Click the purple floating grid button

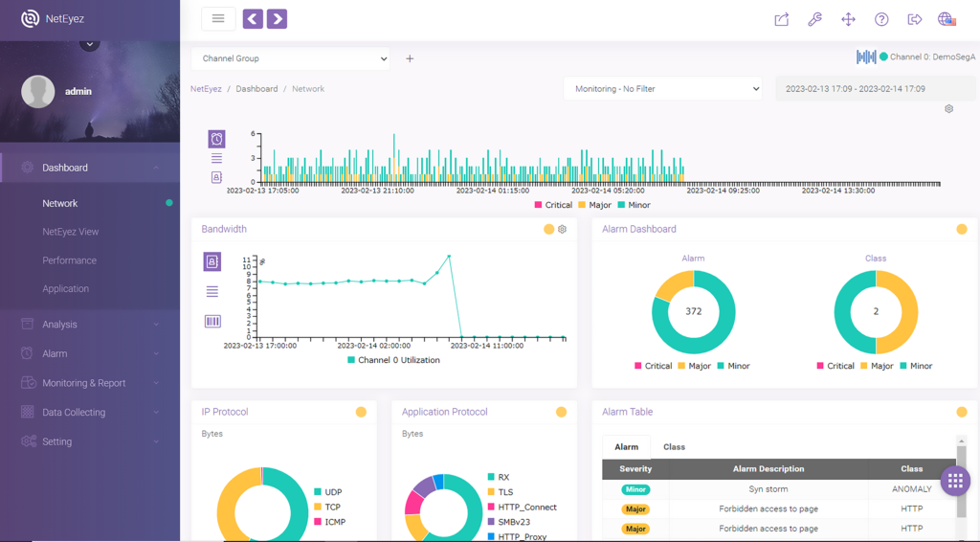(x=955, y=481)
